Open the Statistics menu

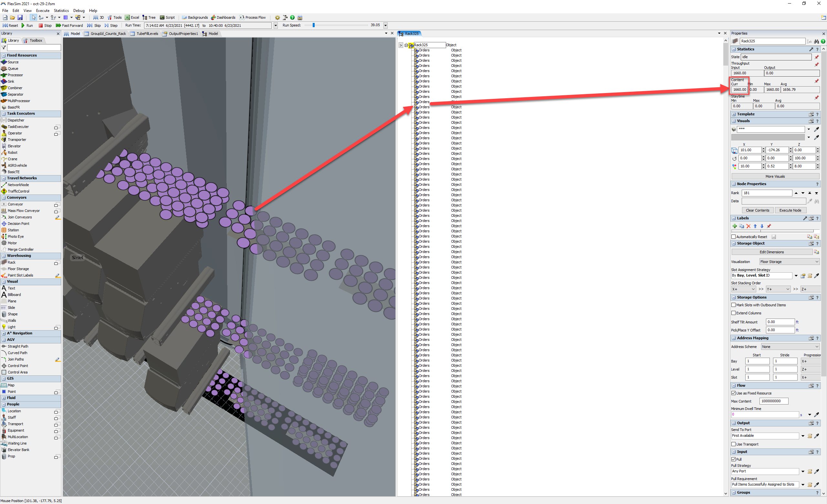click(x=61, y=11)
